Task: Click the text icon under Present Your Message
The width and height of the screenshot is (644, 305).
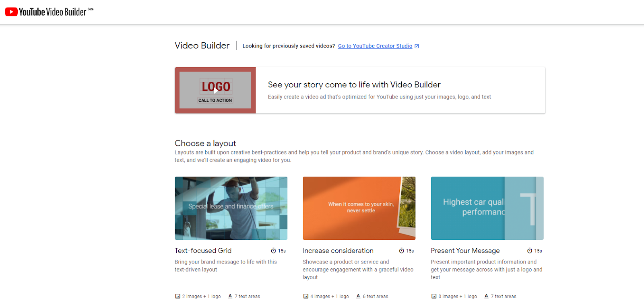Action: tap(486, 296)
